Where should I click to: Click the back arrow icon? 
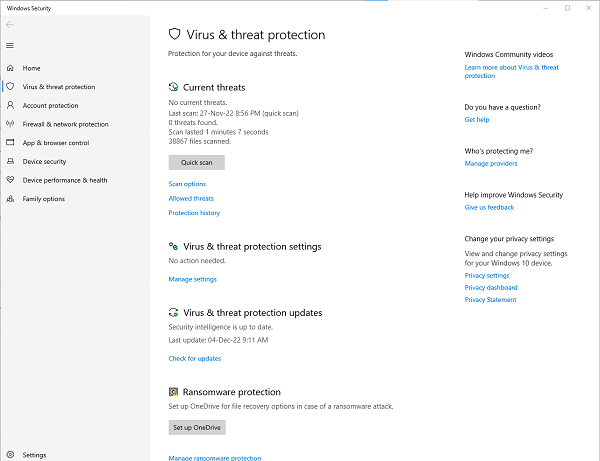[x=10, y=25]
